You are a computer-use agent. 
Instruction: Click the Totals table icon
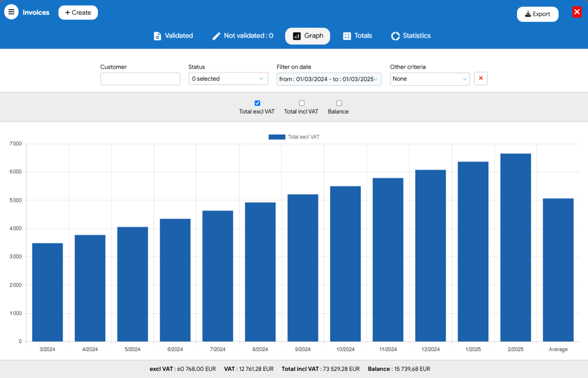[x=347, y=36]
